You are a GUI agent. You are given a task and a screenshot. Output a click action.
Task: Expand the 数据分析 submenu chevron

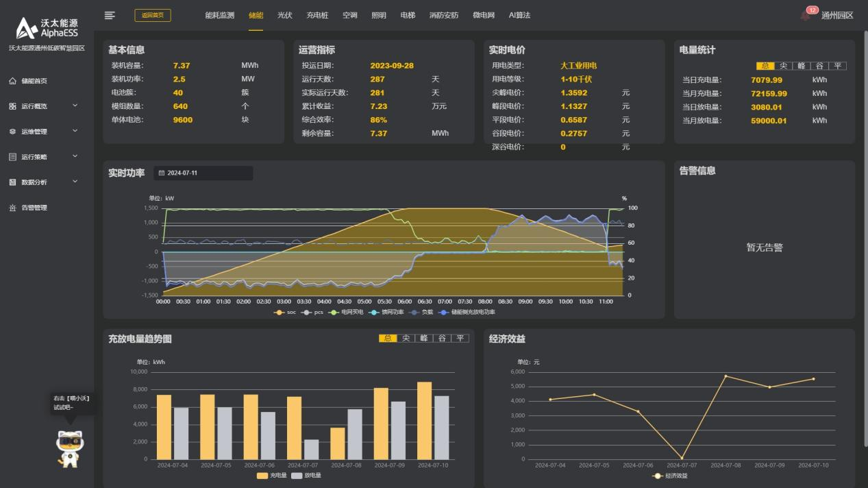[x=75, y=182]
